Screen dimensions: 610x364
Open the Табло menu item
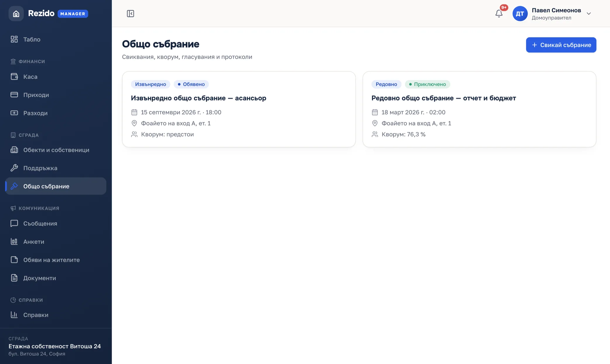pos(56,39)
